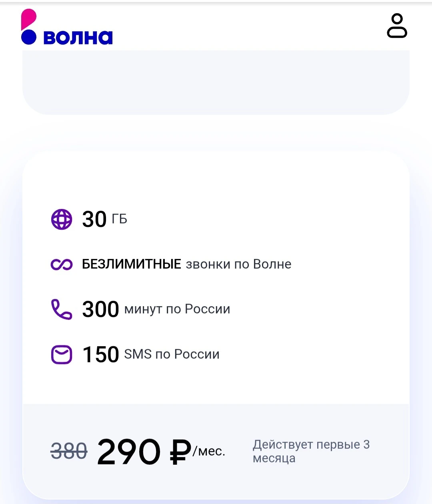The height and width of the screenshot is (504, 432).
Task: Select the 30 ГБ data allowance
Action: [x=104, y=219]
